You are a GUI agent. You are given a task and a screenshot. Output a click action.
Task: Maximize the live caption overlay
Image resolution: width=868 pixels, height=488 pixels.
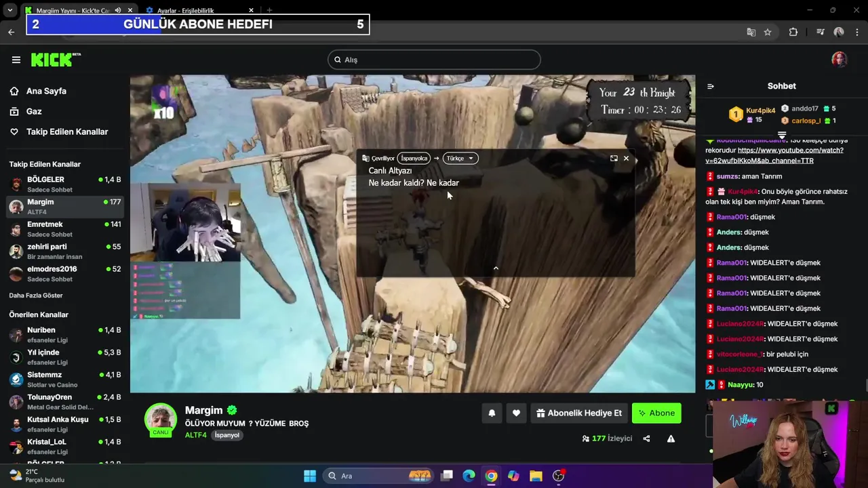[x=614, y=159]
